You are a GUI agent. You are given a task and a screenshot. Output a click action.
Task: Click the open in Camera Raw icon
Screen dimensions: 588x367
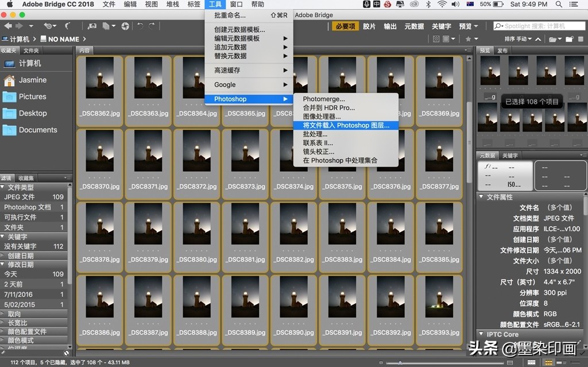pyautogui.click(x=125, y=26)
